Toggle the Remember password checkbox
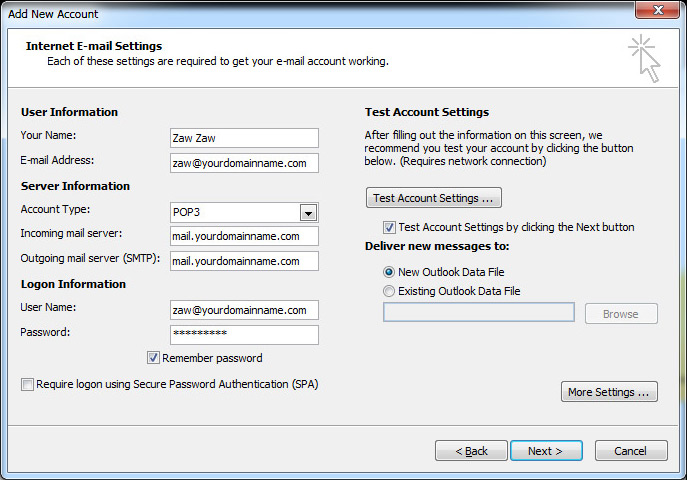The height and width of the screenshot is (480, 687). click(153, 358)
